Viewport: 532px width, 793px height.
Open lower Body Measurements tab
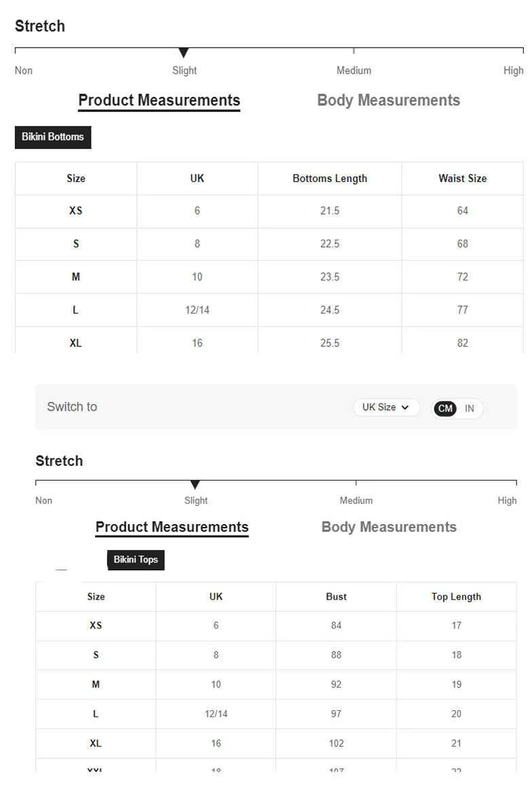click(x=389, y=527)
